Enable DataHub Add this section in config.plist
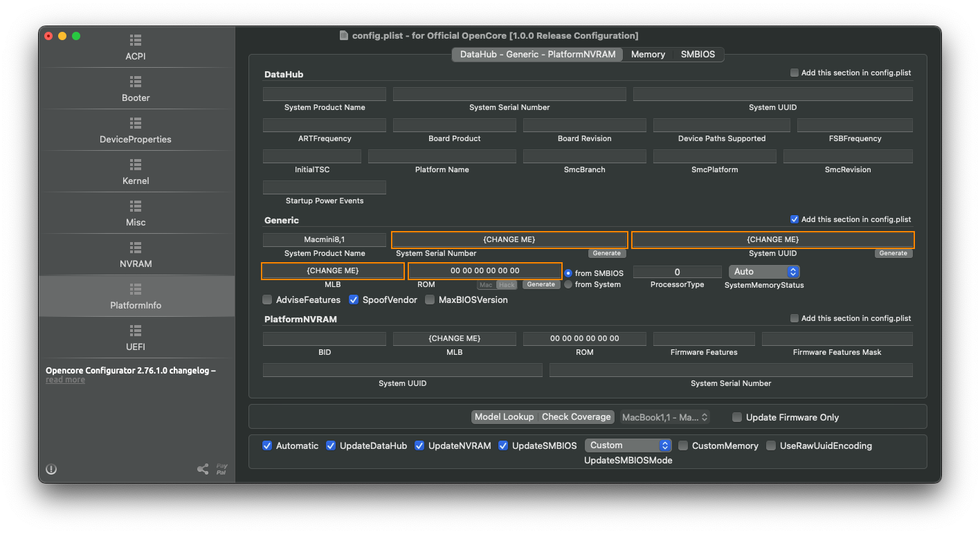This screenshot has height=534, width=980. pyautogui.click(x=795, y=73)
